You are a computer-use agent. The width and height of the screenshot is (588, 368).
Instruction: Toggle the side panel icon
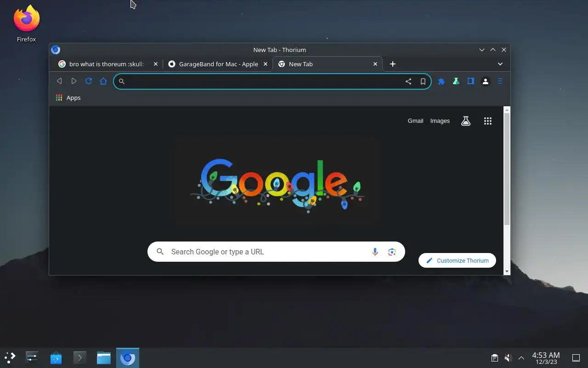pyautogui.click(x=471, y=81)
